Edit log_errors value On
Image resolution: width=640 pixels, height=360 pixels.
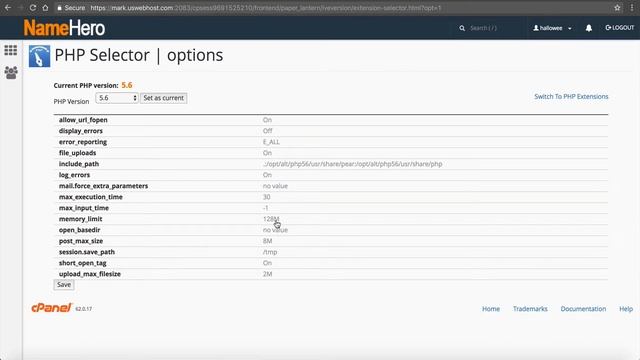click(x=267, y=175)
